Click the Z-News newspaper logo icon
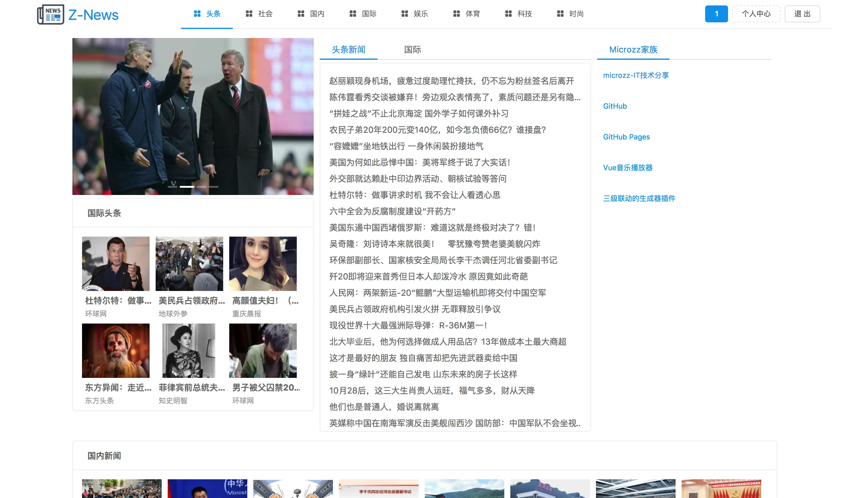Viewport: 868px width, 498px height. click(x=51, y=14)
